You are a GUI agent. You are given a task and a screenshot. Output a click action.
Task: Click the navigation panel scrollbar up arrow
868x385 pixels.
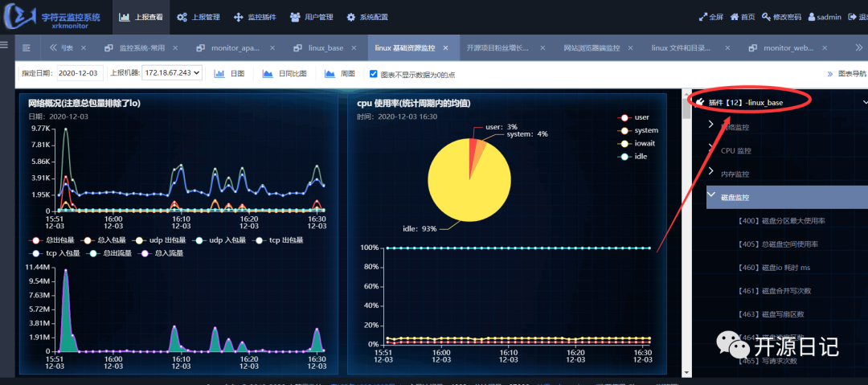[687, 92]
